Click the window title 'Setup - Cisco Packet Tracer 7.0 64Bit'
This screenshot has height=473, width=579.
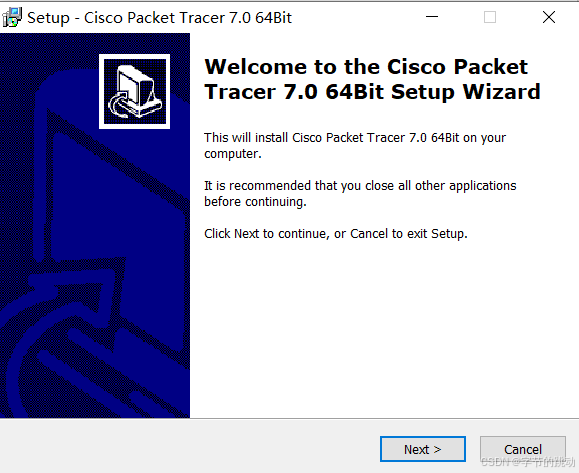click(160, 18)
